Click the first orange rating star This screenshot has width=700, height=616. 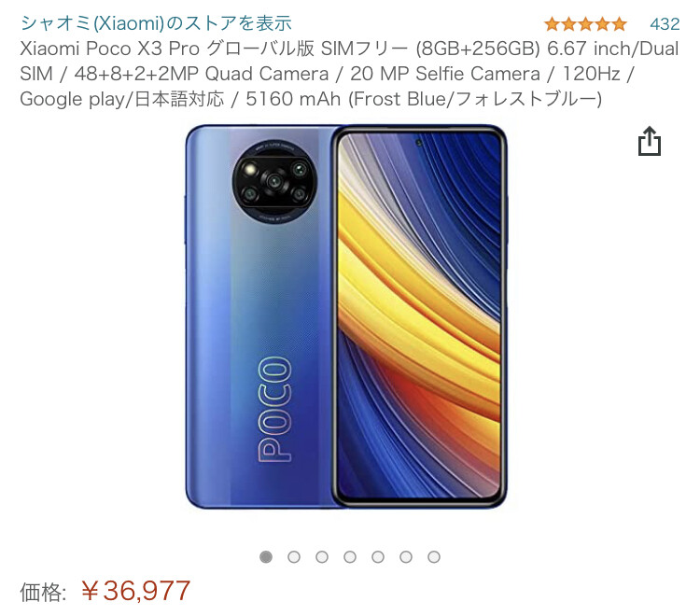click(552, 23)
